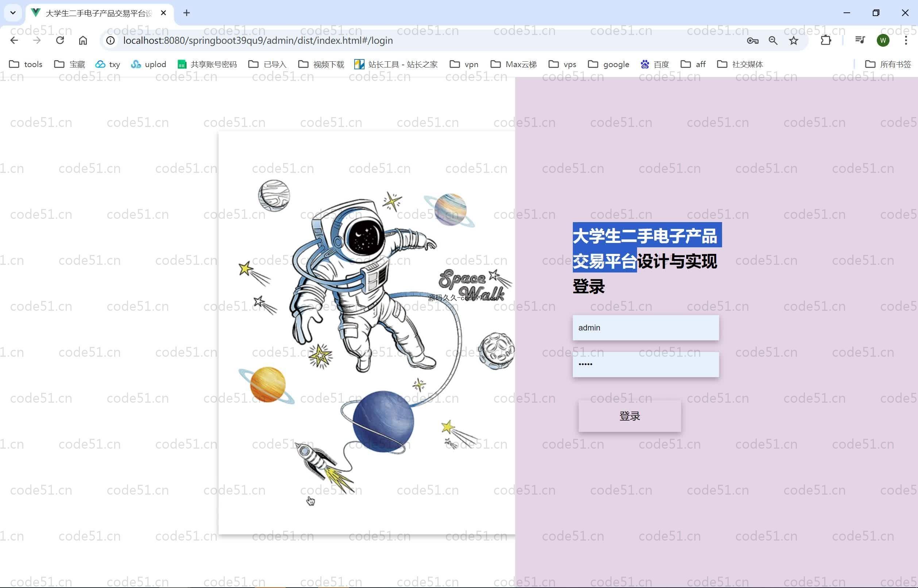
Task: Click the browser Back arrow
Action: pyautogui.click(x=14, y=40)
